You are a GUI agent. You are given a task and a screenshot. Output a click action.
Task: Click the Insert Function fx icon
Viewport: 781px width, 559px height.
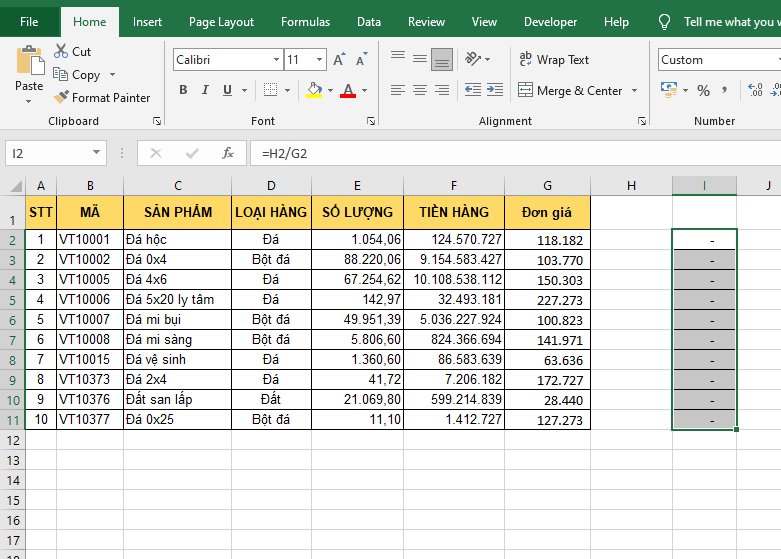point(228,153)
